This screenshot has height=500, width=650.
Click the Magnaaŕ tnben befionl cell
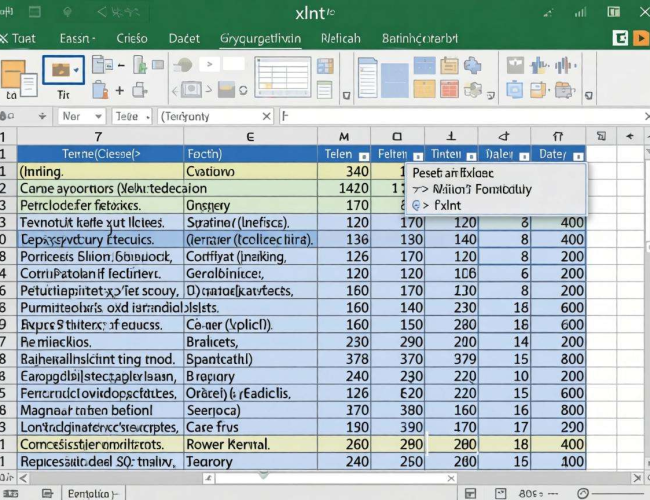(100, 410)
